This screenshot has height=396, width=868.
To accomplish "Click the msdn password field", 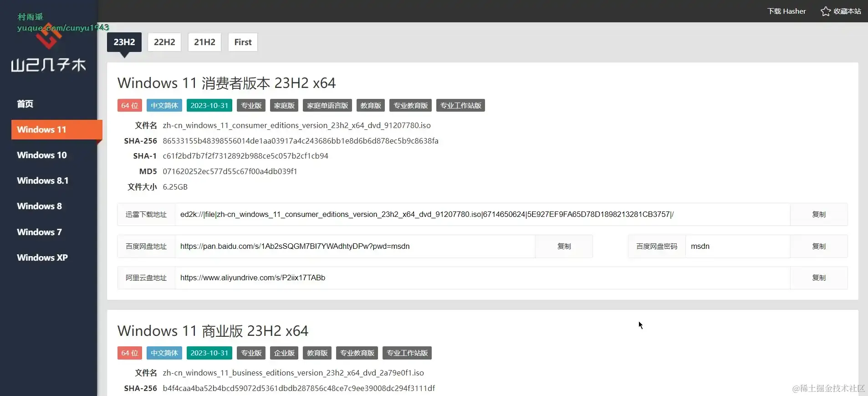I will pos(738,246).
